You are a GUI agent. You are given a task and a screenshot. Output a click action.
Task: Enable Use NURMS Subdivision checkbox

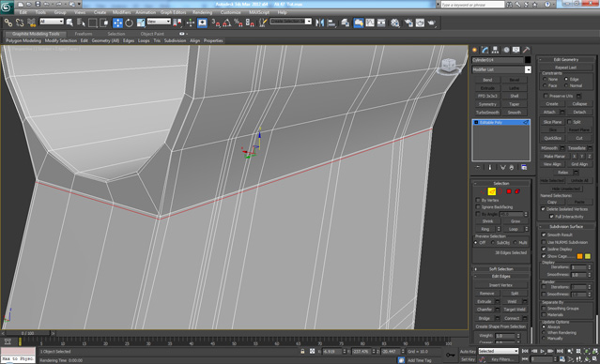pos(544,242)
